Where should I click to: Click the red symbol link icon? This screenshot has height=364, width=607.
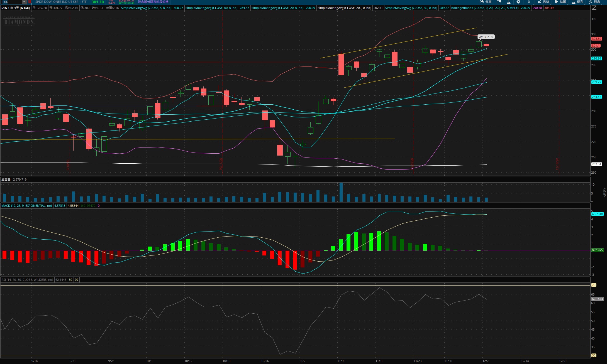30,2
